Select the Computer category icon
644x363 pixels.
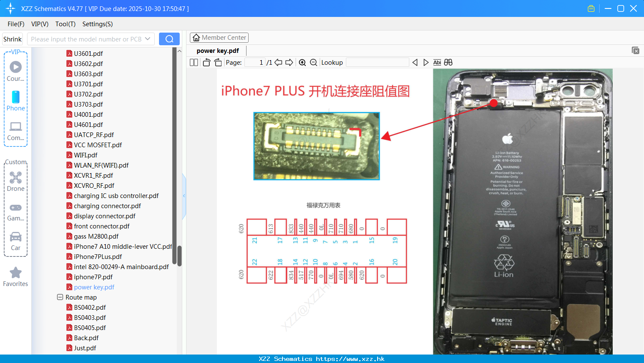pos(16,131)
